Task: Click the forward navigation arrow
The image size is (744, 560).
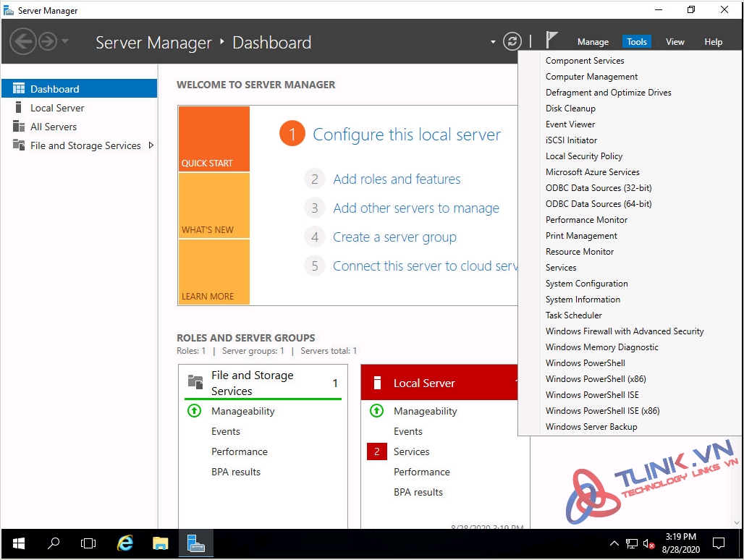Action: [x=48, y=41]
